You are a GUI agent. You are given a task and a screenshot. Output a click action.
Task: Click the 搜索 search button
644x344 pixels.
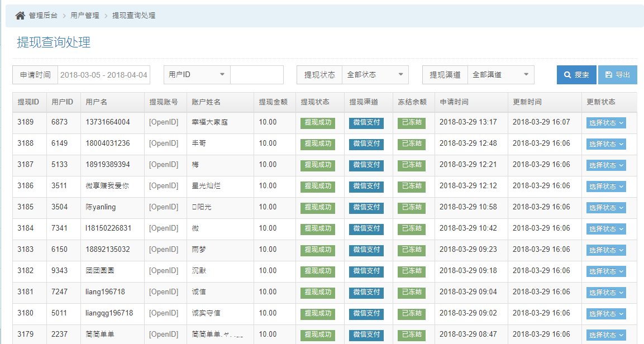coord(576,75)
